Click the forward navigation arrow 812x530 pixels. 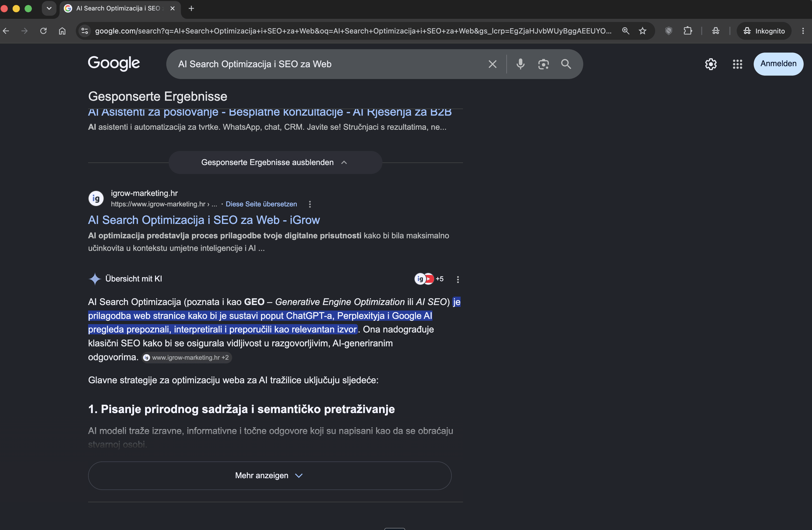pyautogui.click(x=25, y=31)
